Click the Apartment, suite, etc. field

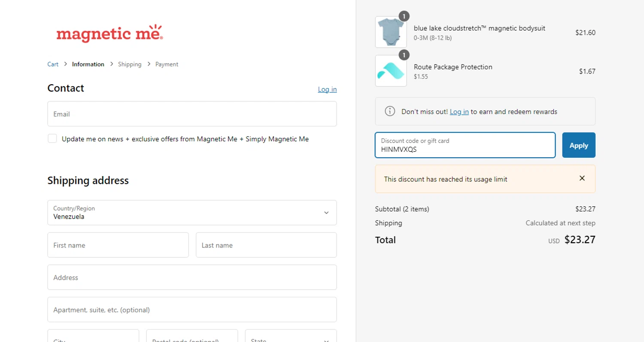[191, 309]
